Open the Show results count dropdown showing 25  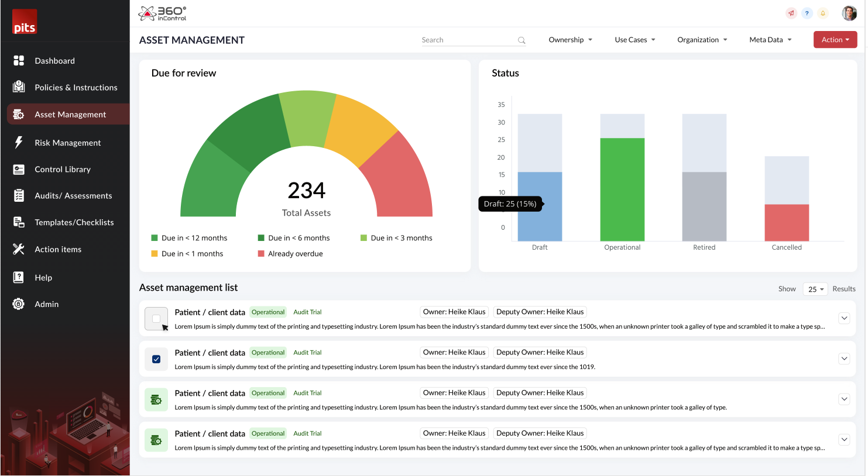(x=815, y=289)
